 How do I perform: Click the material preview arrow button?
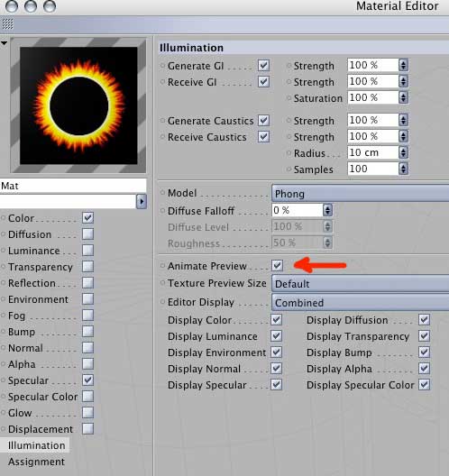pyautogui.click(x=142, y=201)
